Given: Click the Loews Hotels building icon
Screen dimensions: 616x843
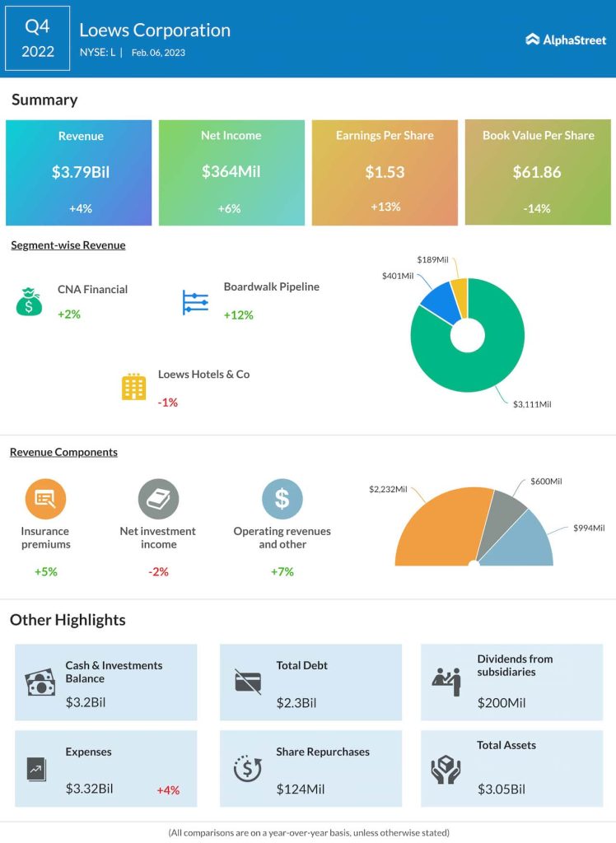Looking at the screenshot, I should [x=133, y=387].
